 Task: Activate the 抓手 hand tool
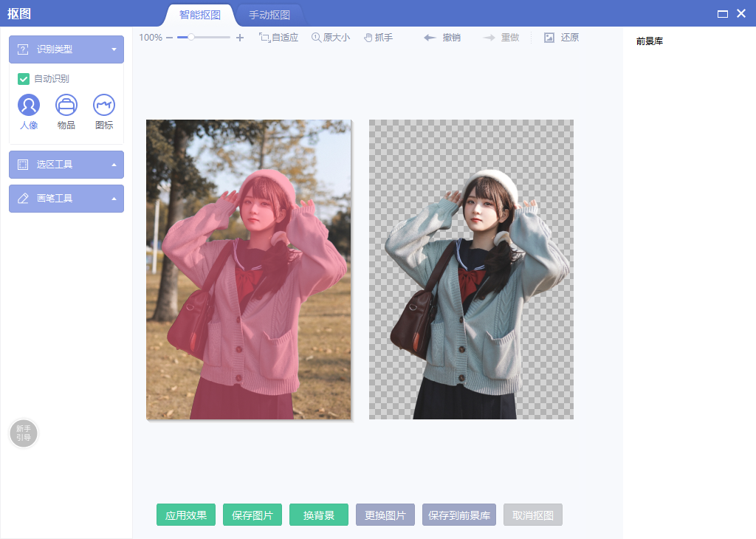tap(379, 38)
